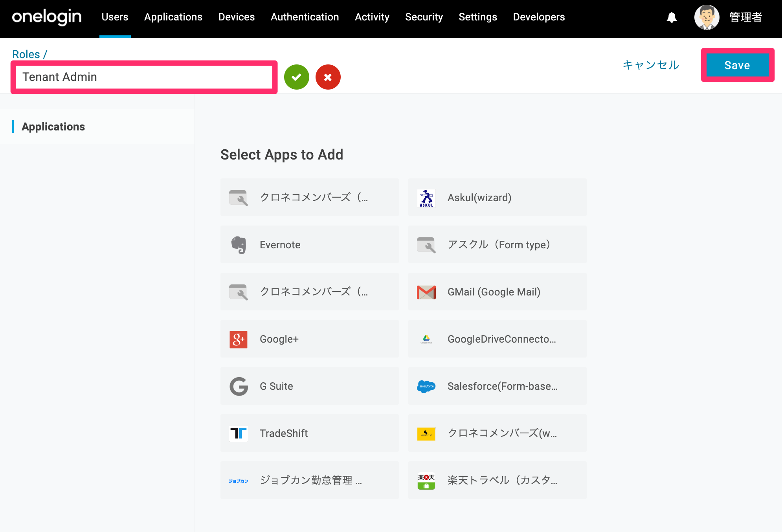Click the Google+ app icon
Screen dimensions: 782x532
click(x=239, y=339)
